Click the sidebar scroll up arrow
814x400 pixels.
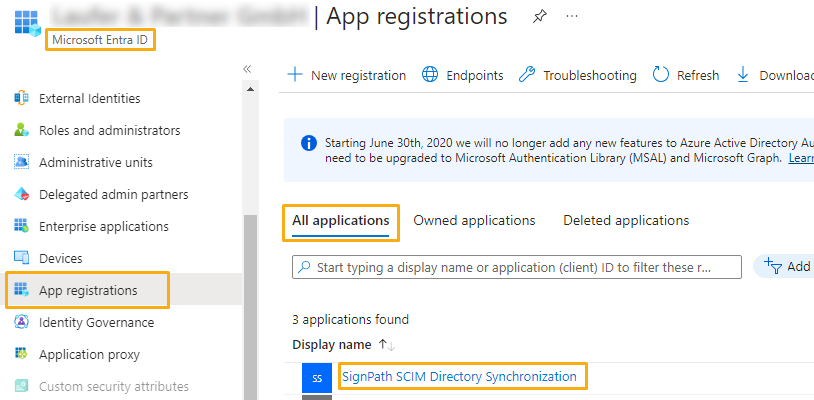tap(250, 89)
